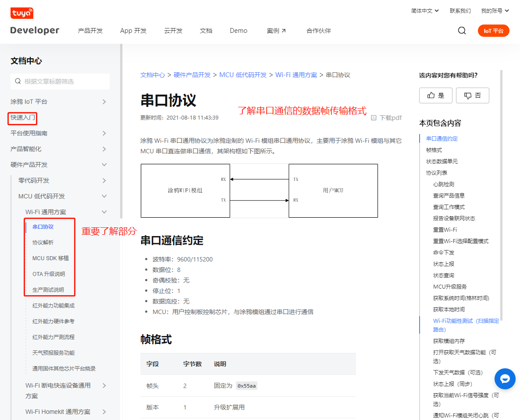The image size is (520, 420).
Task: Jump to 状态数据单元 in page contents
Action: click(x=442, y=161)
